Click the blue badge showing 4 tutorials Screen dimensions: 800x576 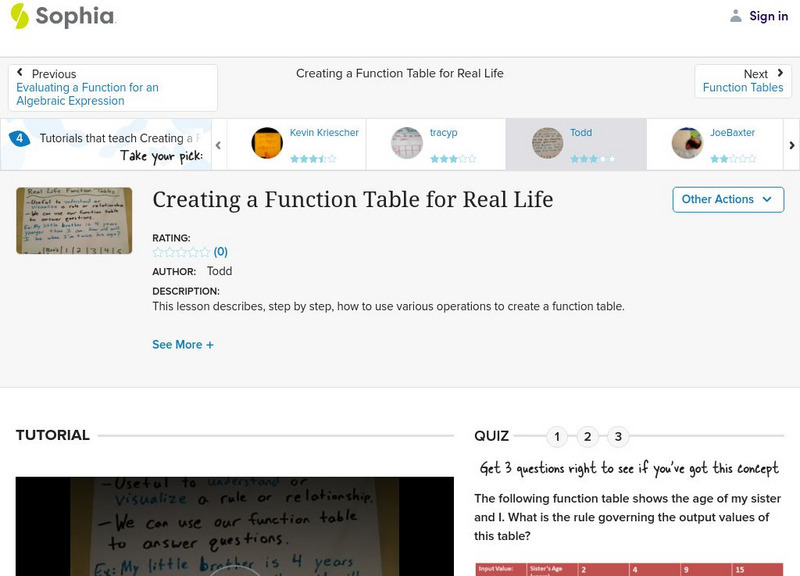pos(19,138)
